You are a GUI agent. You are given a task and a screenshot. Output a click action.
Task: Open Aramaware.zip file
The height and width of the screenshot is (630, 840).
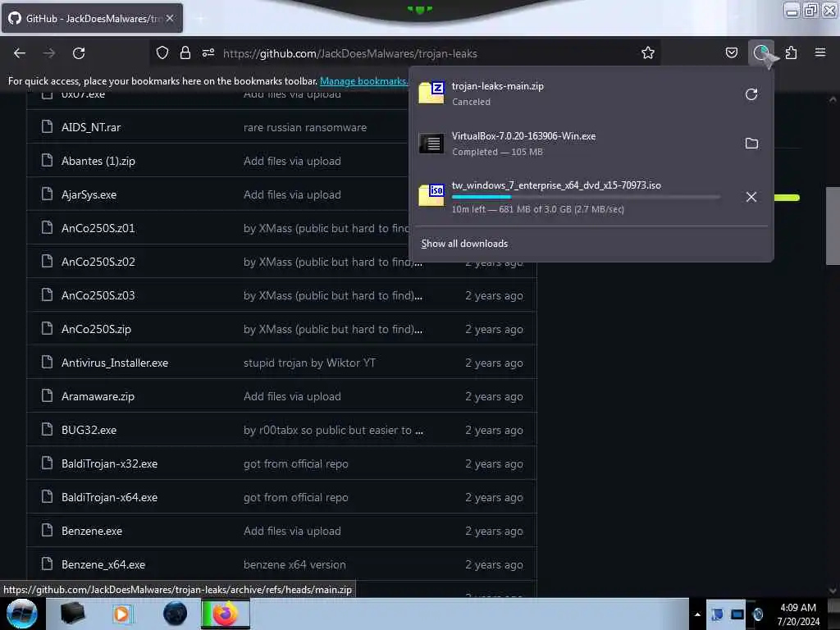click(98, 397)
